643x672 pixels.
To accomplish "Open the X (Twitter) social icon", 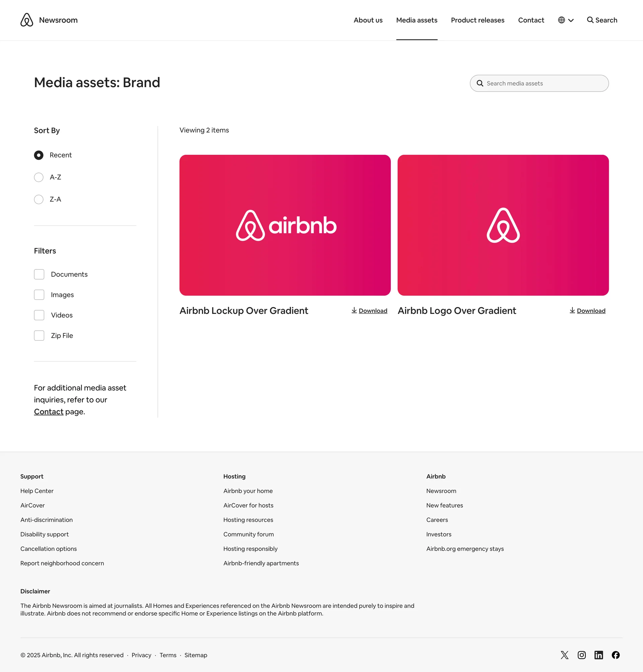I will (564, 655).
